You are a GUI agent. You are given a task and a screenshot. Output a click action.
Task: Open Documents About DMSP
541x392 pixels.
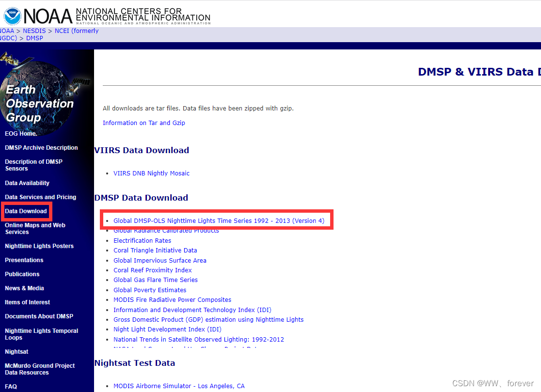(x=39, y=316)
